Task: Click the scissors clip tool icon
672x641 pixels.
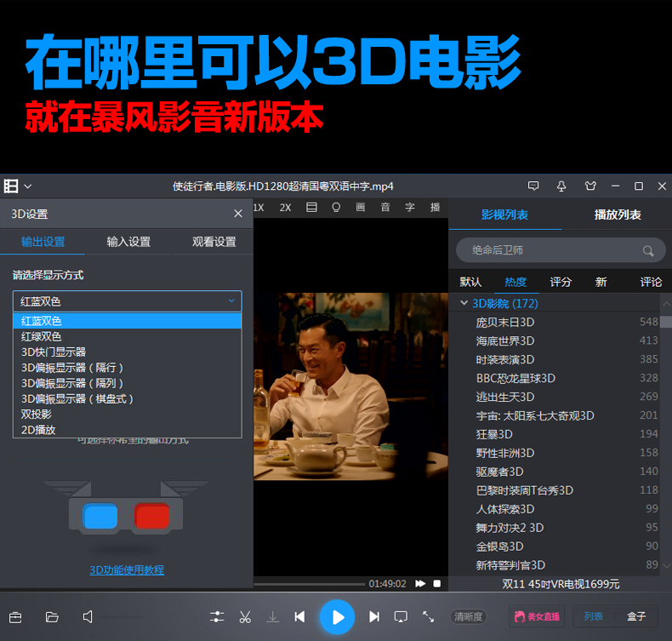Action: (x=245, y=617)
